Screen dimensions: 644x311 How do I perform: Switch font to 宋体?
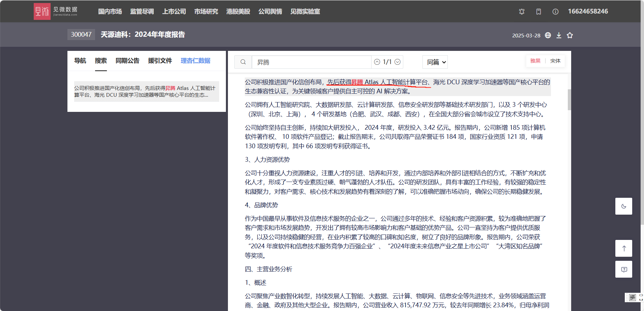click(x=555, y=61)
